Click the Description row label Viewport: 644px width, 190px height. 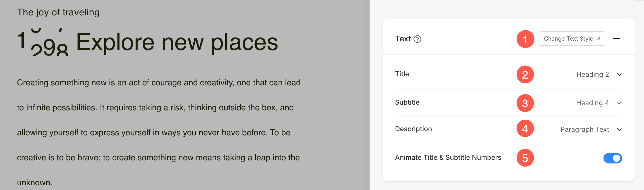(x=413, y=129)
